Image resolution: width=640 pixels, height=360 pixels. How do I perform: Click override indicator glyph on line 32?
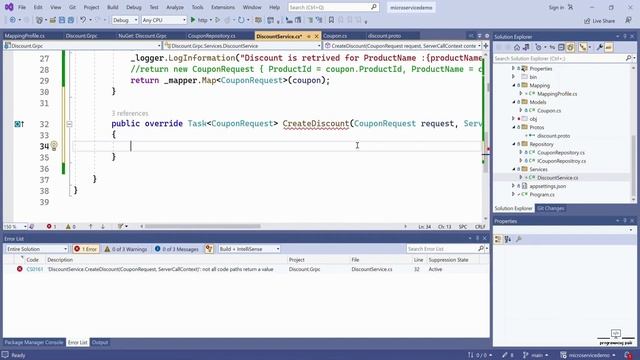[x=19, y=124]
